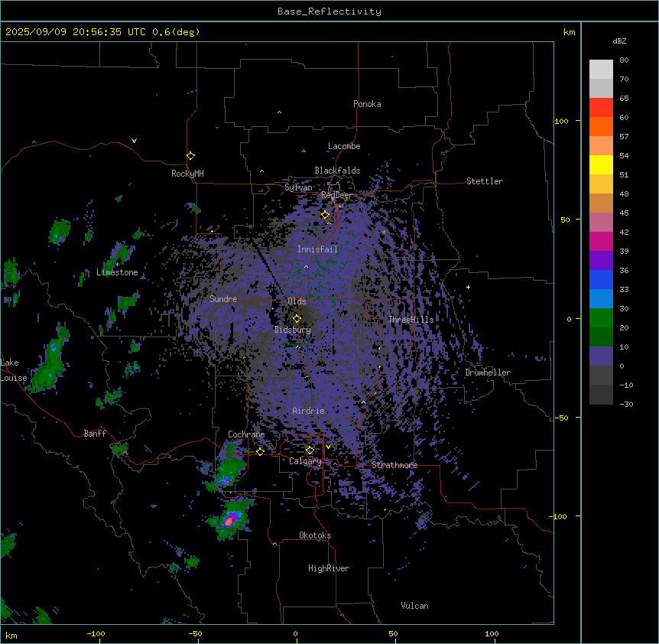Select the Sundre label

223,299
